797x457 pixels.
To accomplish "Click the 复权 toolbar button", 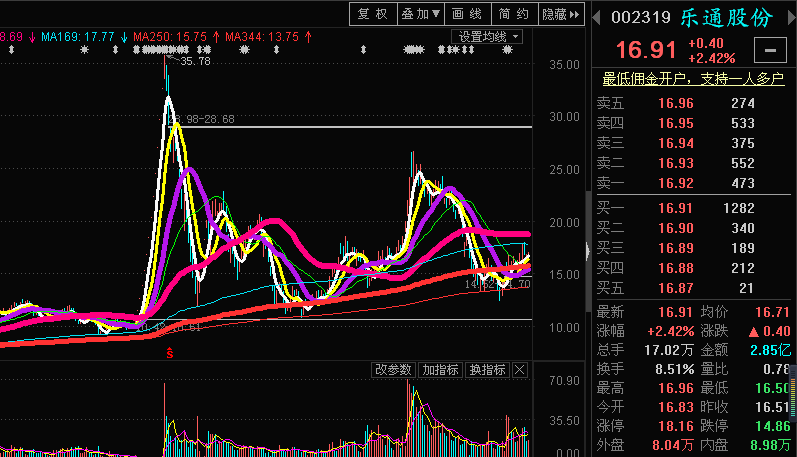I will [x=373, y=14].
